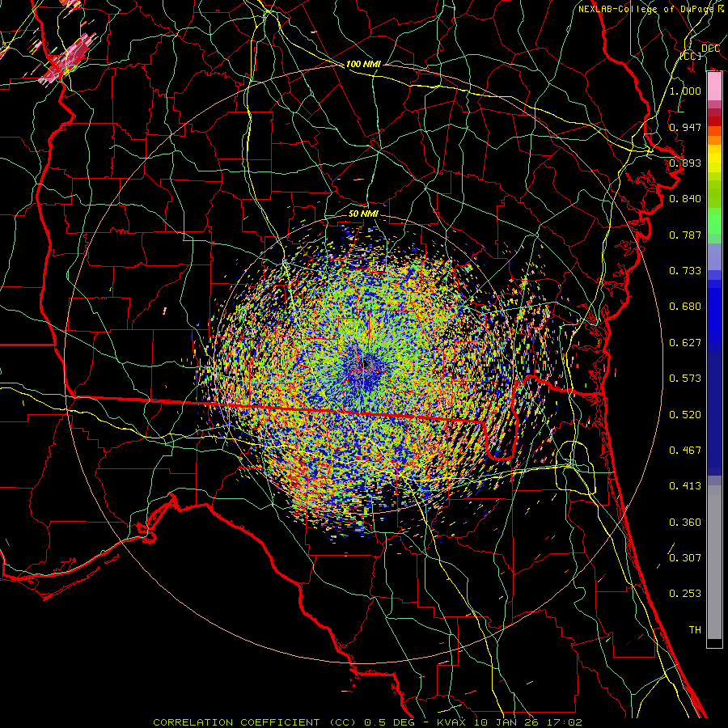Screen dimensions: 728x728
Task: Click the 0.307 scale value
Action: point(685,557)
